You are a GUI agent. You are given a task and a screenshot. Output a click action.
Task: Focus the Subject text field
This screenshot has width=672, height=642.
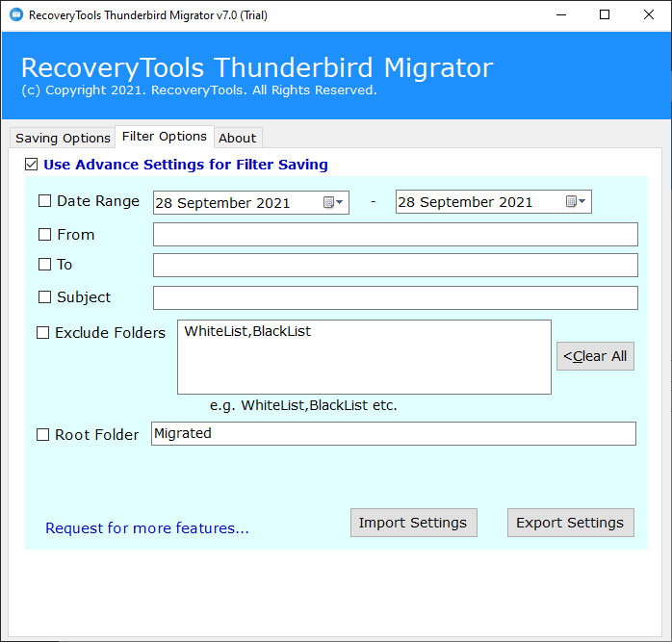pyautogui.click(x=395, y=297)
